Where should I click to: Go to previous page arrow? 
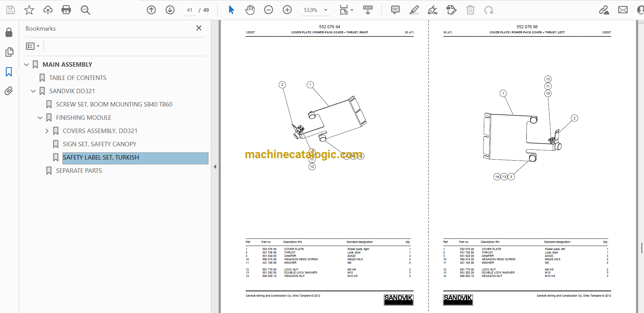pyautogui.click(x=151, y=10)
